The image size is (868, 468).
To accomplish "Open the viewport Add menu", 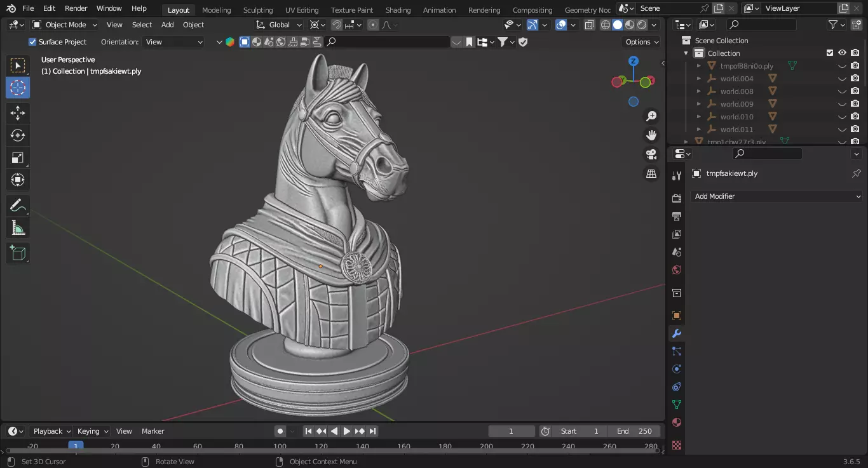I will pyautogui.click(x=167, y=25).
